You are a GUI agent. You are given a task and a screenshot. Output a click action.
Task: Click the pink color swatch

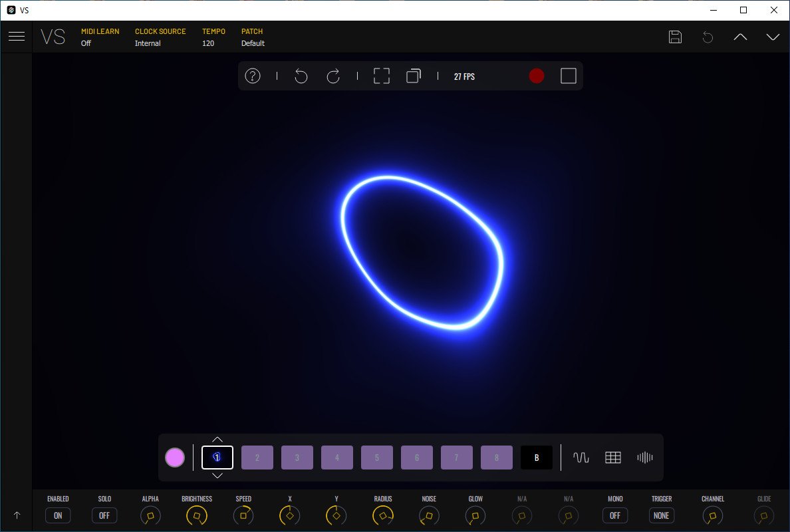tap(175, 458)
